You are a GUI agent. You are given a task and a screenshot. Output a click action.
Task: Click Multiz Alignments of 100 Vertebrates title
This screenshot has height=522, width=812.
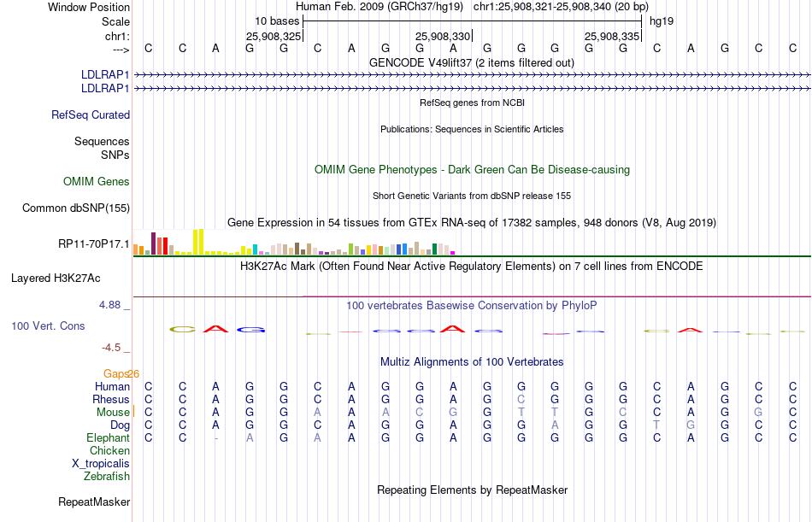click(472, 362)
